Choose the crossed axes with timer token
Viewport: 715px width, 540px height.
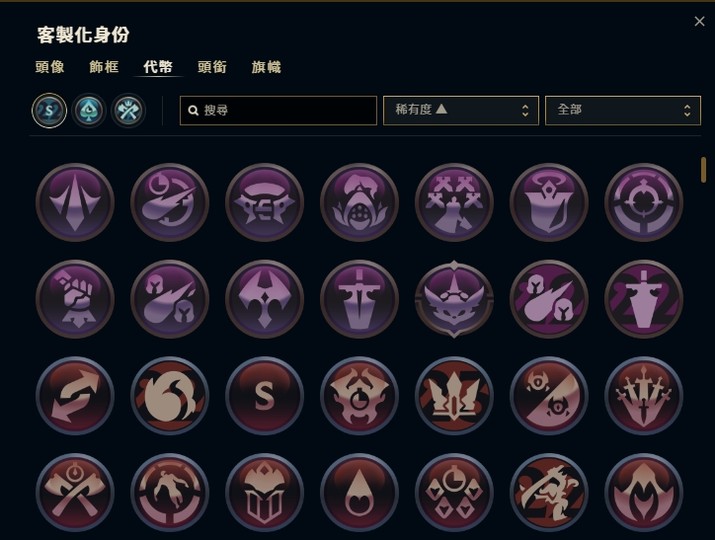[75, 492]
